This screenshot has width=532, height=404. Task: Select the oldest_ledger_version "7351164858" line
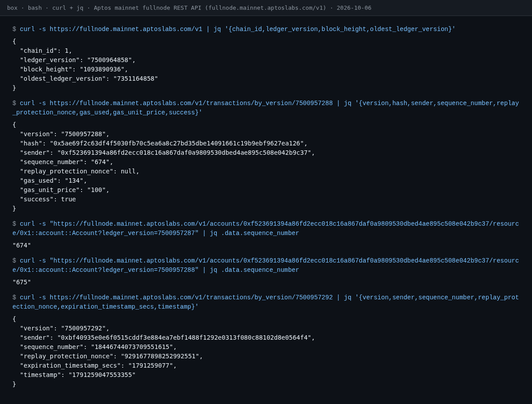pos(89,78)
